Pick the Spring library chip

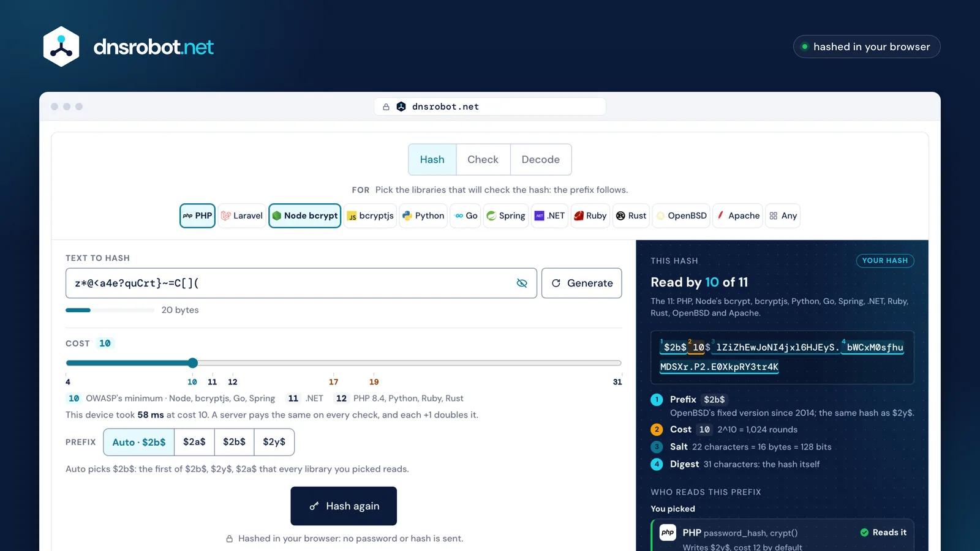[x=506, y=216]
